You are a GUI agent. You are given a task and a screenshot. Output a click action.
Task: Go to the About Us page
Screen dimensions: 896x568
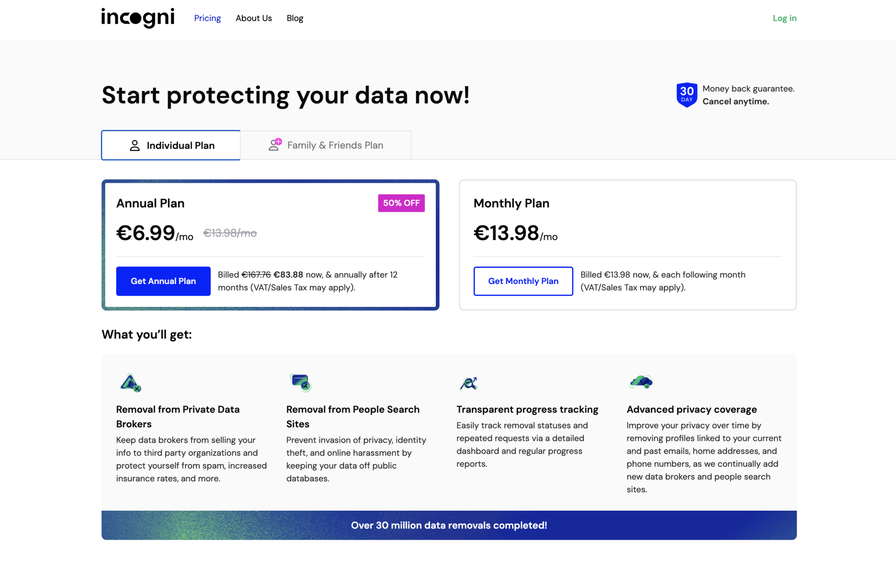click(254, 18)
